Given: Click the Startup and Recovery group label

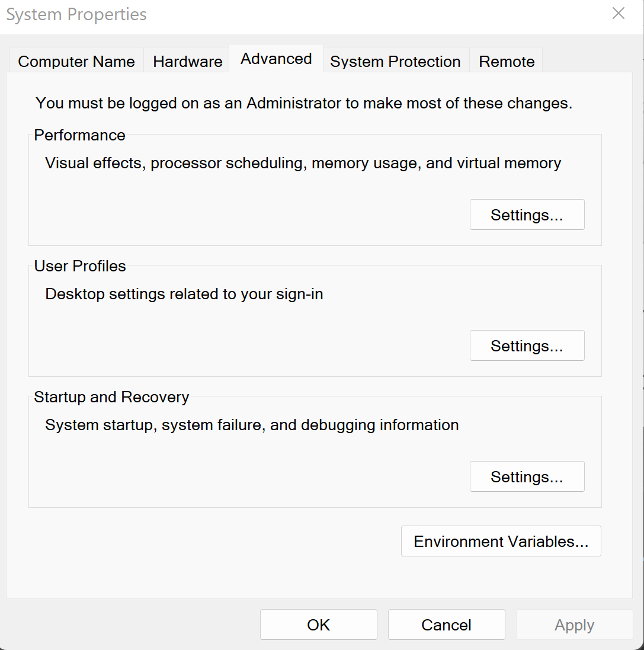Looking at the screenshot, I should coord(111,397).
